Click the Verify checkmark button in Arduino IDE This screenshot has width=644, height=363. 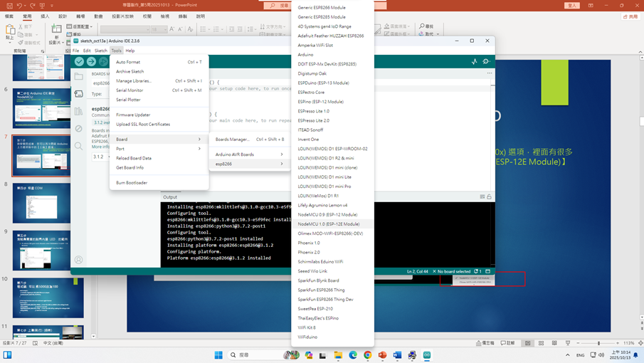pyautogui.click(x=79, y=62)
